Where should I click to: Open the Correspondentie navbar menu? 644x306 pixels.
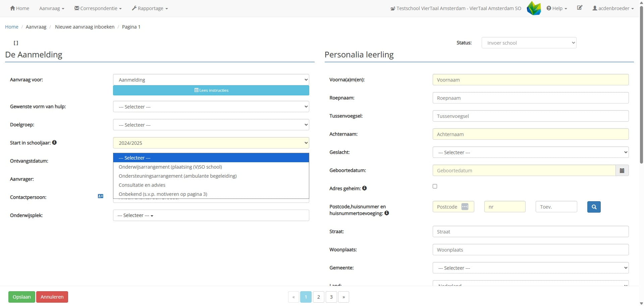point(98,8)
